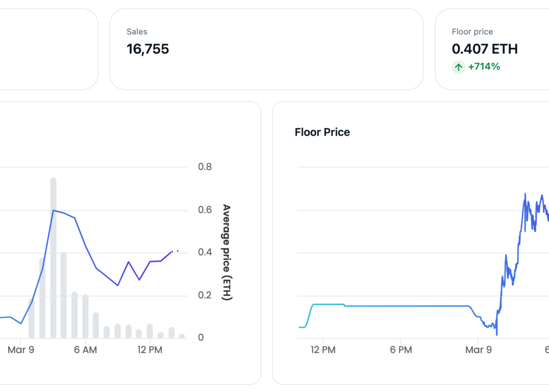The width and height of the screenshot is (549, 392).
Task: Click the Sales count 16,755
Action: pos(148,49)
